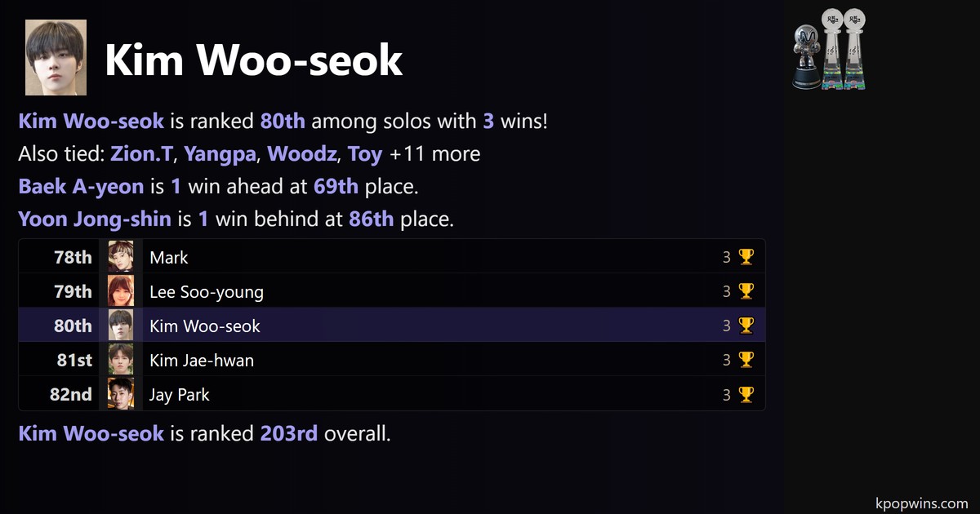Click the trophy icon in Kim Jae-hwan's row
The width and height of the screenshot is (980, 514).
pos(746,361)
